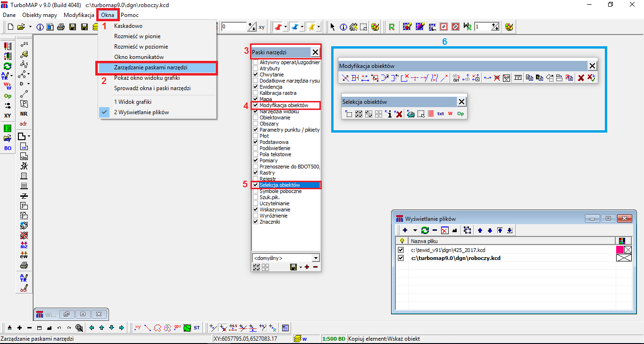The width and height of the screenshot is (644, 344).
Task: Click the magnifier zoom window icon at bottom
Action: pos(79,327)
